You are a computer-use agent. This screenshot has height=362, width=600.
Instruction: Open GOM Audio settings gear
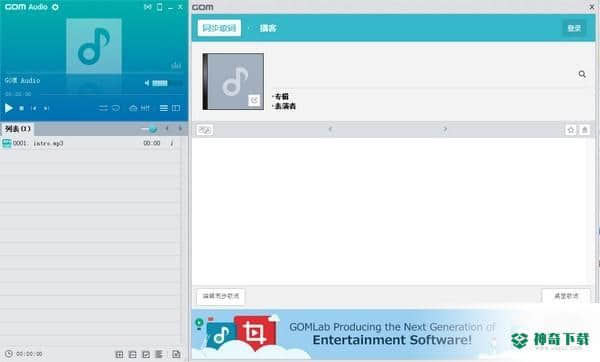coord(55,7)
